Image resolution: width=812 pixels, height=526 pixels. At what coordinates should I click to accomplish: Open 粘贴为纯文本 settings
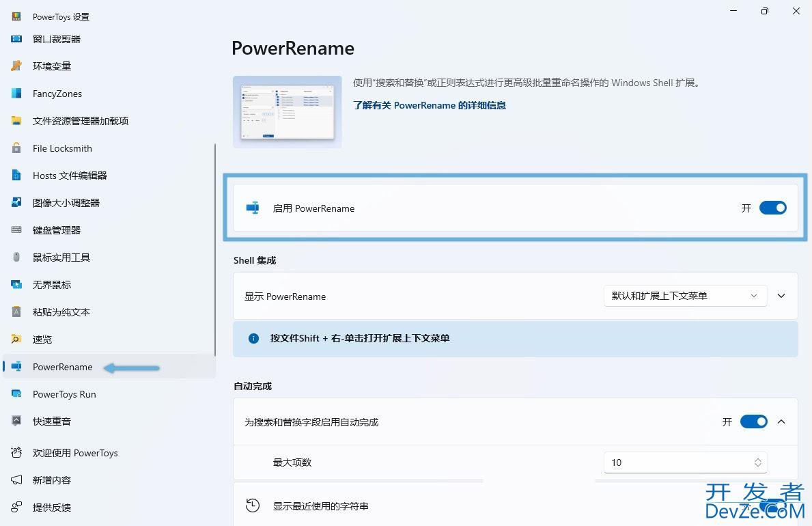(61, 312)
